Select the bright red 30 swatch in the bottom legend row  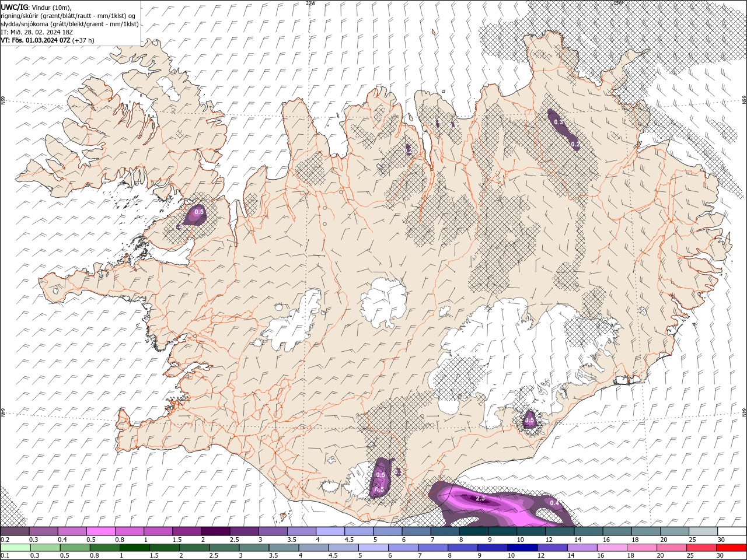click(731, 548)
